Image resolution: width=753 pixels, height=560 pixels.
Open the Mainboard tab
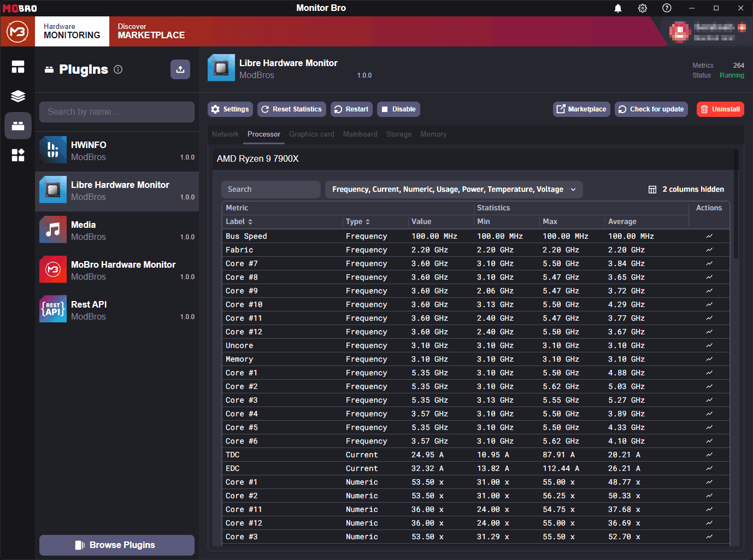[x=360, y=134]
